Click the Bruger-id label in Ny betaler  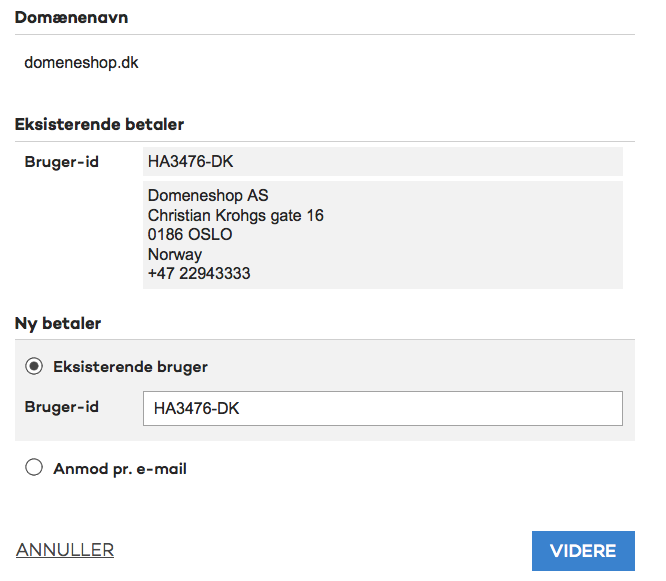coord(62,407)
